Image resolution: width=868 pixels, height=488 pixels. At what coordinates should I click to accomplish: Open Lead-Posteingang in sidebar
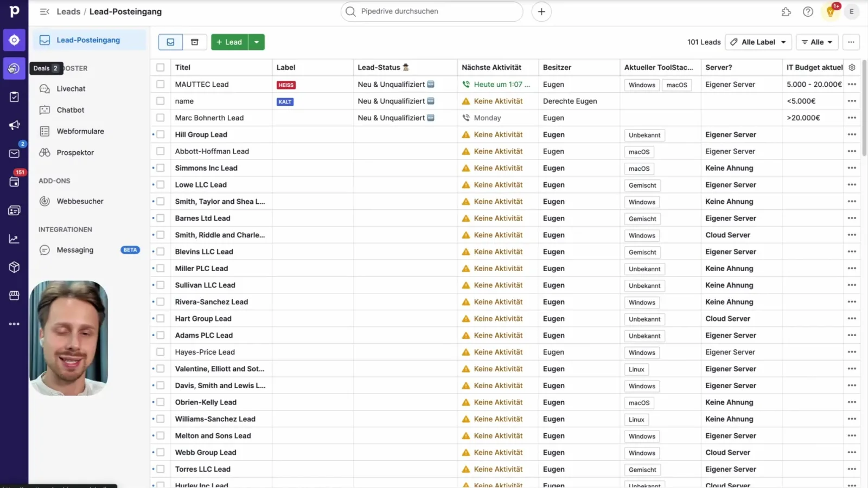(x=90, y=40)
